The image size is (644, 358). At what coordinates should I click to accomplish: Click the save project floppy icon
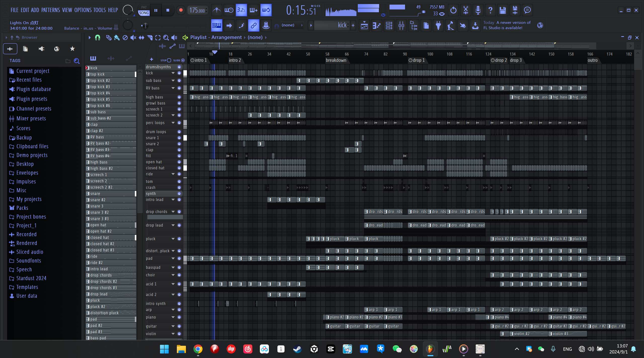[x=502, y=10]
